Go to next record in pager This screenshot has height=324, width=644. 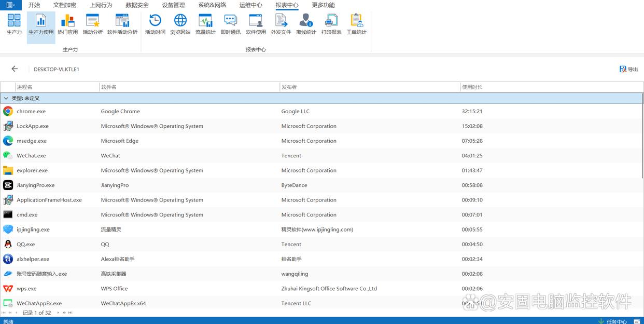(x=58, y=313)
